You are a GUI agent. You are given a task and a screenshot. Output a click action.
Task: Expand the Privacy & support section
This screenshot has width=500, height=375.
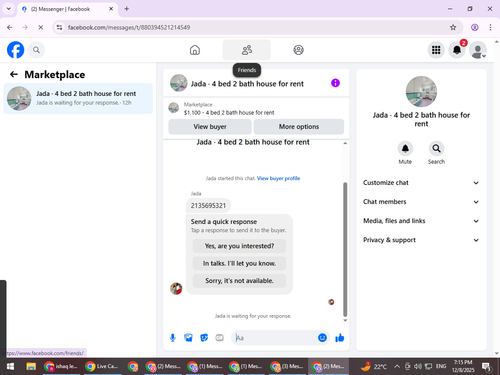click(421, 240)
